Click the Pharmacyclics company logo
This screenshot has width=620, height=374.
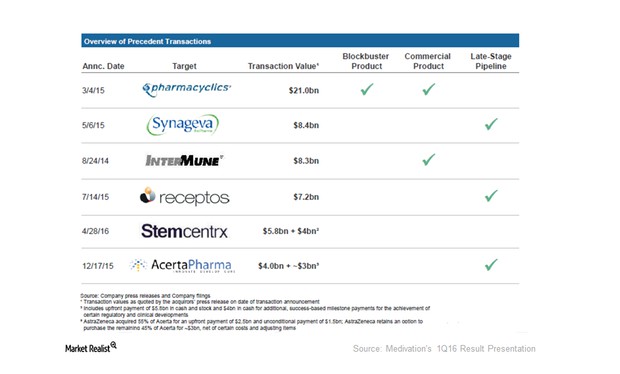coord(187,89)
